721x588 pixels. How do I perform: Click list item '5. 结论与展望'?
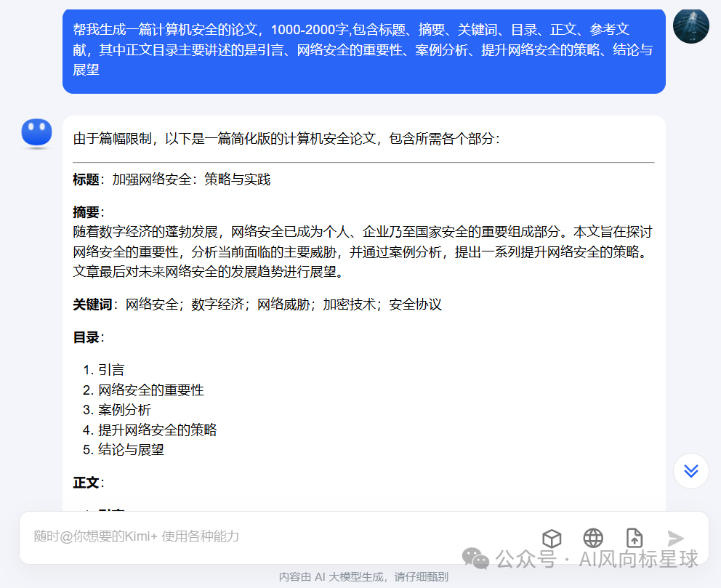(x=124, y=450)
